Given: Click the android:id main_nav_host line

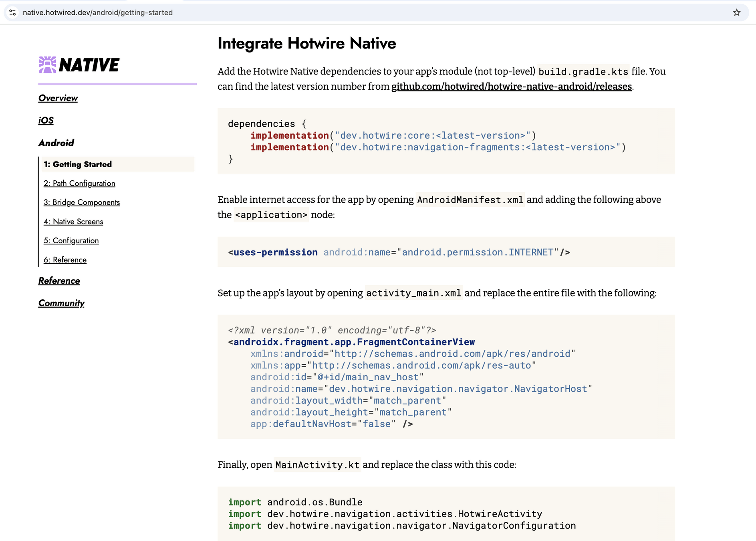Looking at the screenshot, I should pyautogui.click(x=337, y=377).
